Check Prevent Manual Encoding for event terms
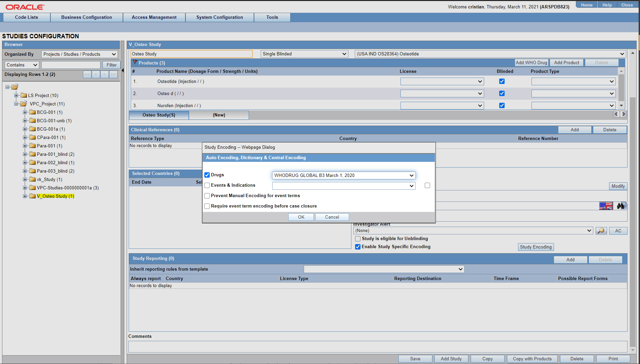The image size is (640, 364). (207, 196)
